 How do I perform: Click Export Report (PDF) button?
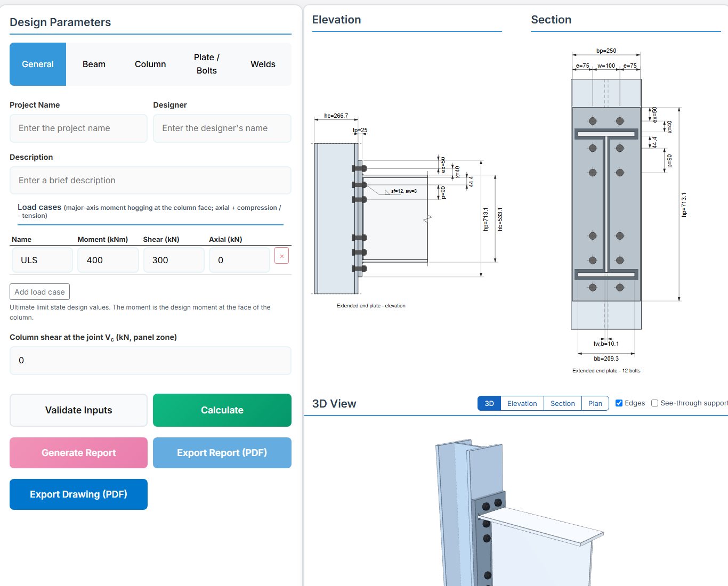(222, 453)
